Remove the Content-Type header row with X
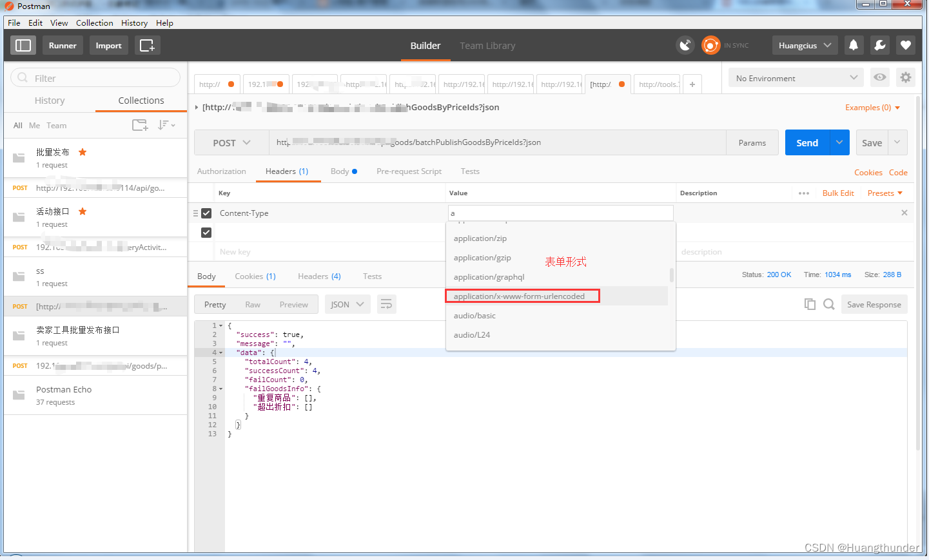Screen dimensions: 929x560 click(x=905, y=213)
